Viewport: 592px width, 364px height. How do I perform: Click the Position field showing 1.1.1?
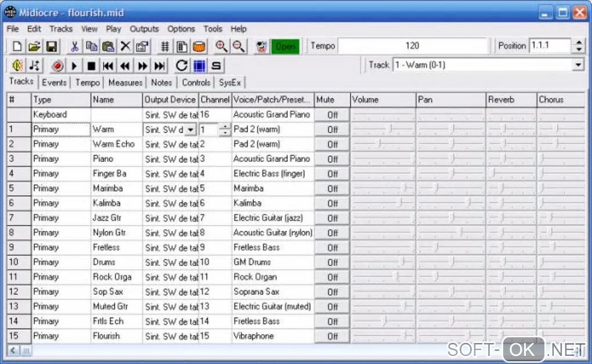[x=551, y=46]
